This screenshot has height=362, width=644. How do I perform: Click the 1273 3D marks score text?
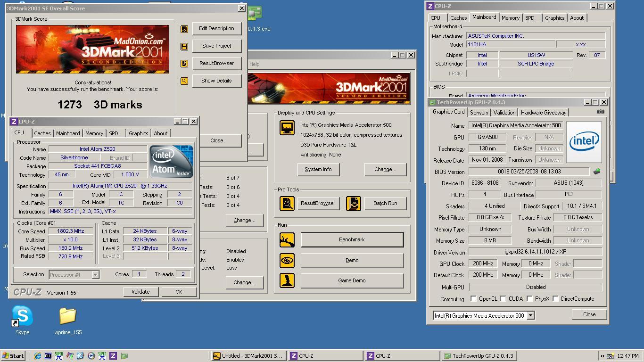click(100, 105)
